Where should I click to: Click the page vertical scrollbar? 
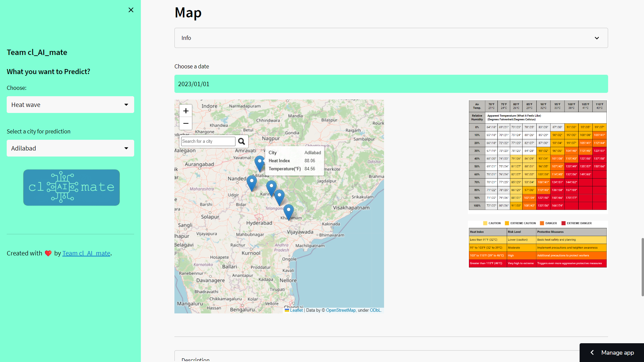tap(642, 267)
